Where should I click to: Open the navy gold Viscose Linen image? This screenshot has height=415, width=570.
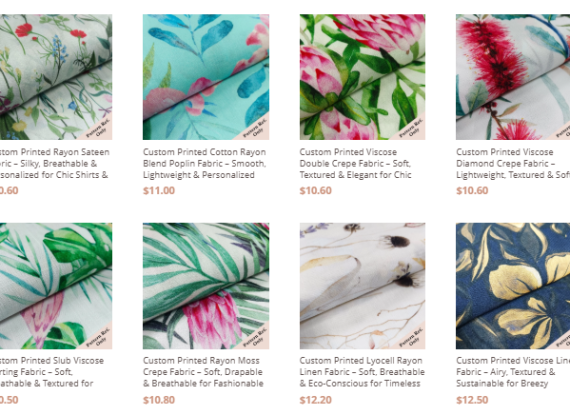pyautogui.click(x=513, y=286)
